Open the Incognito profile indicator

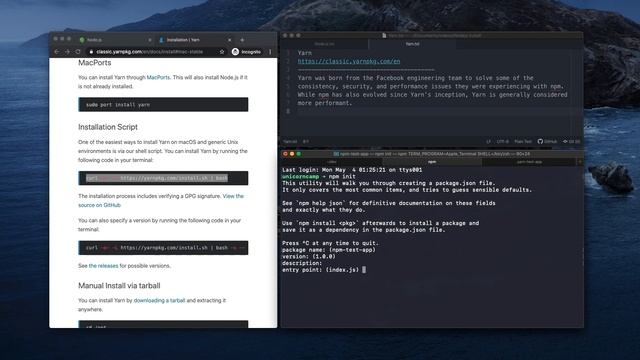point(246,52)
